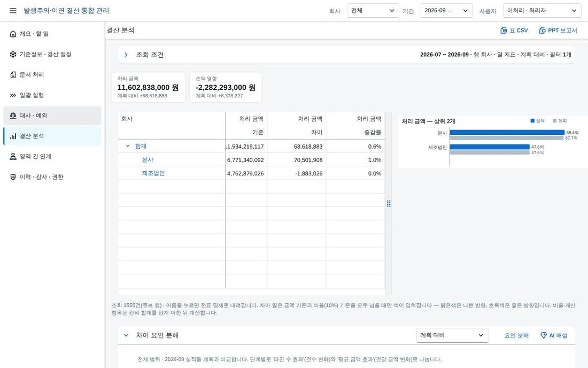Open the 일괄 실행 menu item
Screen dimensions: 588x368
click(52, 95)
